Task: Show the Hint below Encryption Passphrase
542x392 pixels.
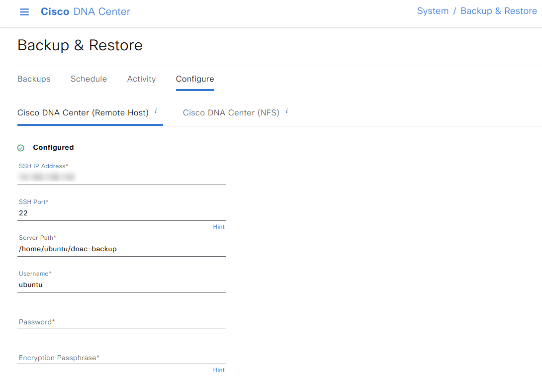Action: (219, 370)
